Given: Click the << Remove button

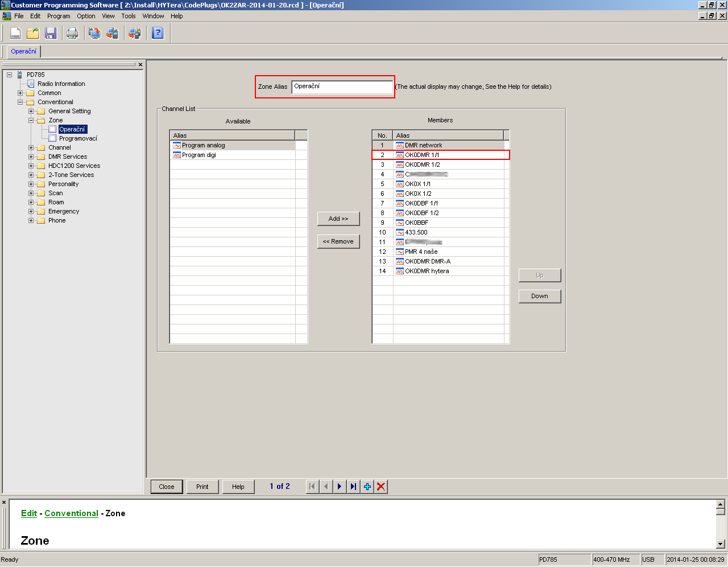Looking at the screenshot, I should [x=338, y=241].
